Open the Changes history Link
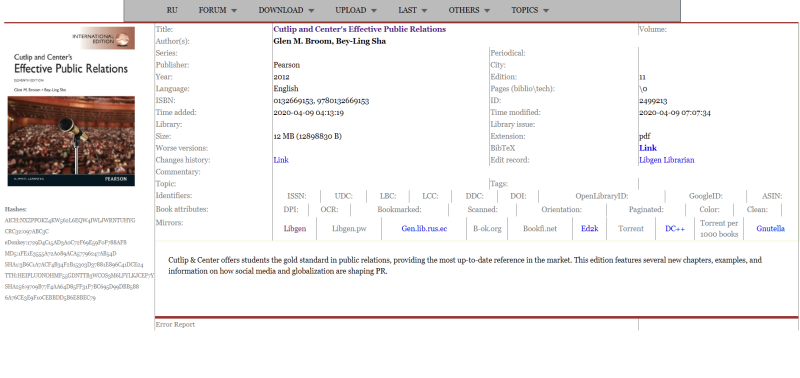This screenshot has width=800, height=378. (281, 160)
